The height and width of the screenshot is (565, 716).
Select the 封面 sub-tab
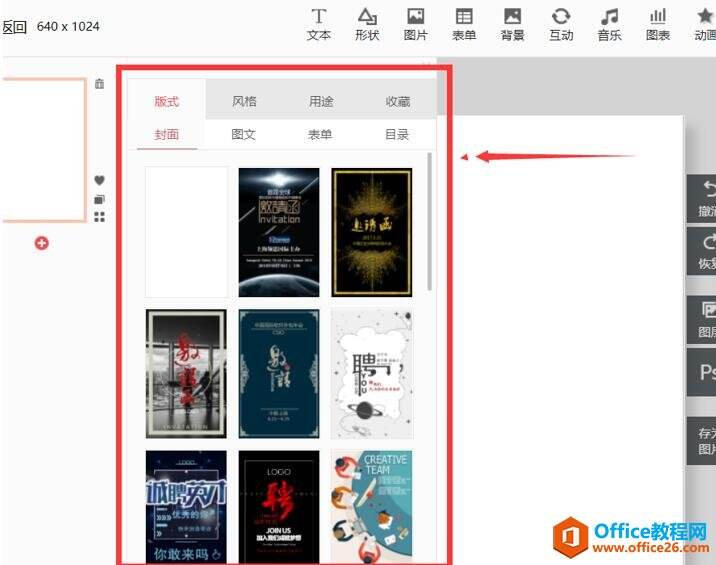pyautogui.click(x=166, y=134)
